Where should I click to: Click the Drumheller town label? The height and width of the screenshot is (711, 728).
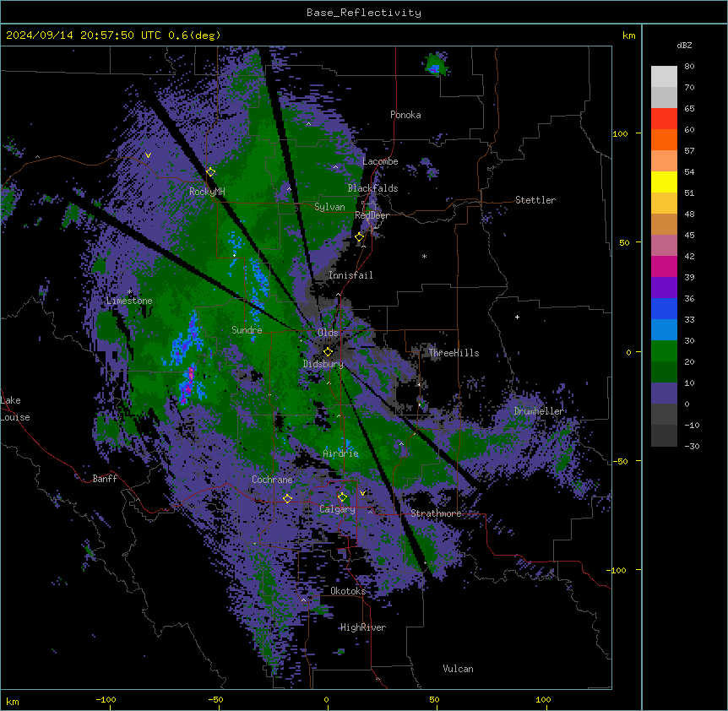point(539,411)
